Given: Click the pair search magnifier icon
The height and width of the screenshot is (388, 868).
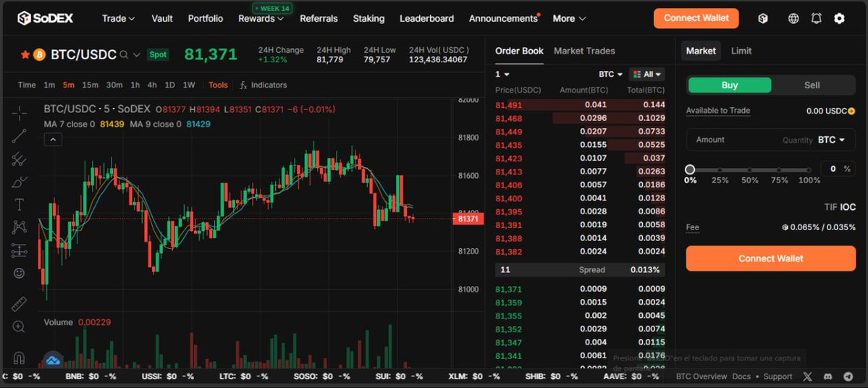Looking at the screenshot, I should [x=124, y=54].
